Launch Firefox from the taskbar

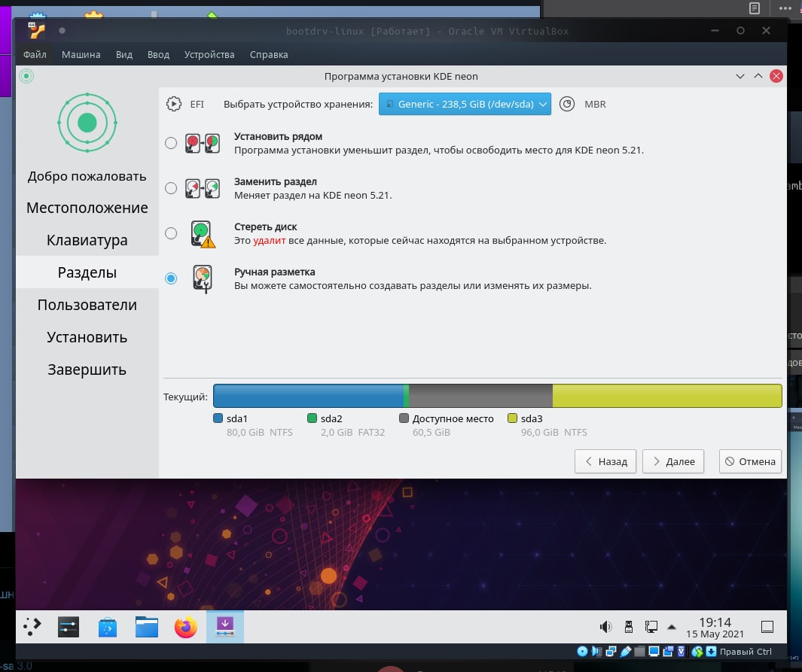pyautogui.click(x=186, y=627)
